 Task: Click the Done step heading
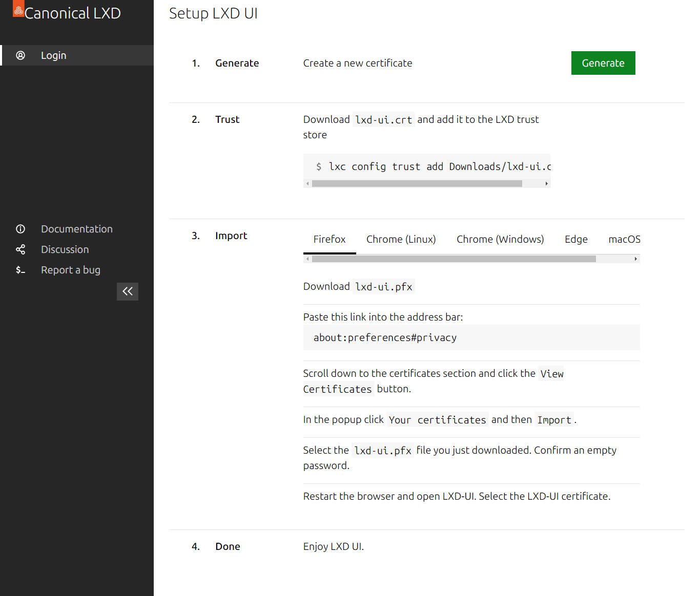pyautogui.click(x=228, y=546)
